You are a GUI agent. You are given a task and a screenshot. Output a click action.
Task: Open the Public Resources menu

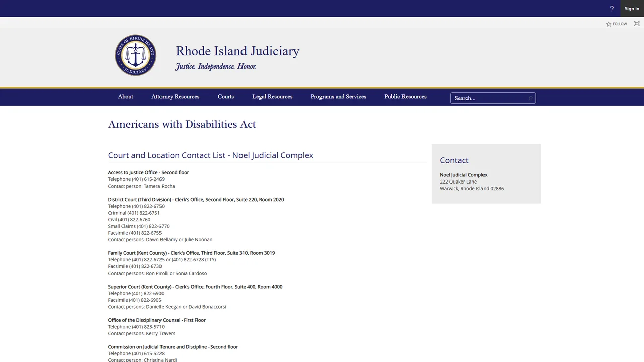(x=406, y=97)
